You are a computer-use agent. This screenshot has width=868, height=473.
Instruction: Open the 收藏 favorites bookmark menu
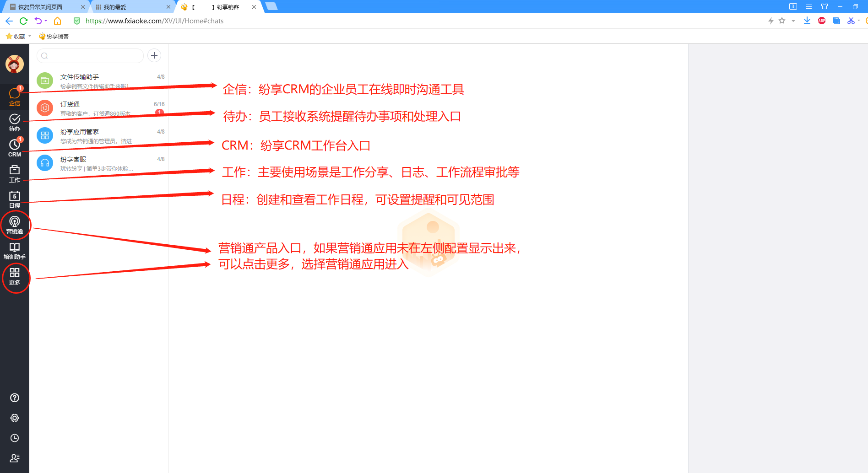[18, 36]
